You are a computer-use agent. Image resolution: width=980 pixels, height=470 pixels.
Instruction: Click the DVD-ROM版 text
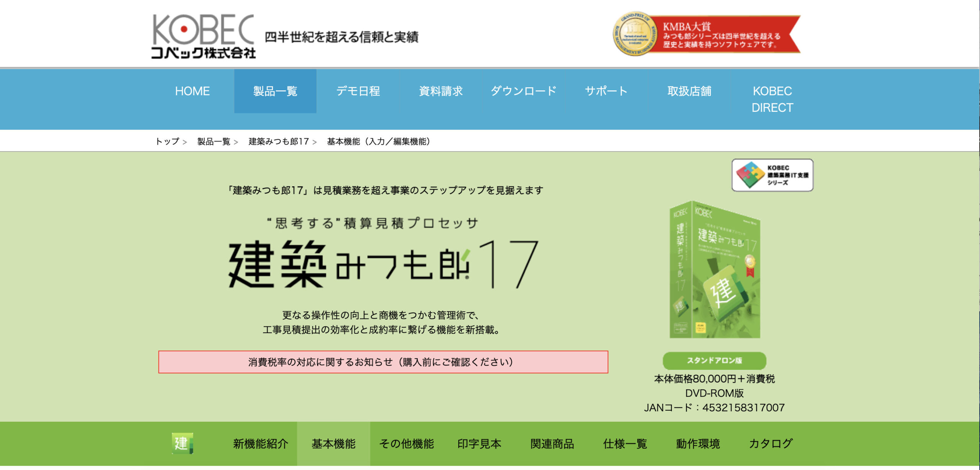(714, 393)
